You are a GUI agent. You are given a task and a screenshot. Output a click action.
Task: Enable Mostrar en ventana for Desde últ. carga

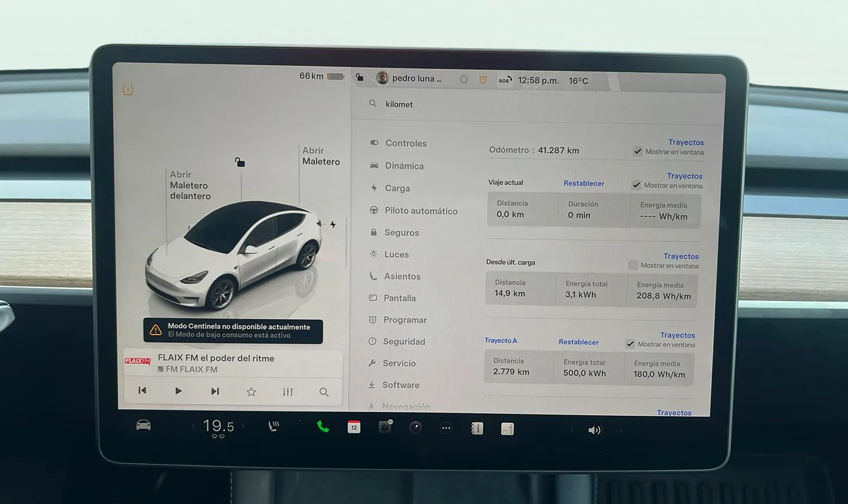pos(633,266)
